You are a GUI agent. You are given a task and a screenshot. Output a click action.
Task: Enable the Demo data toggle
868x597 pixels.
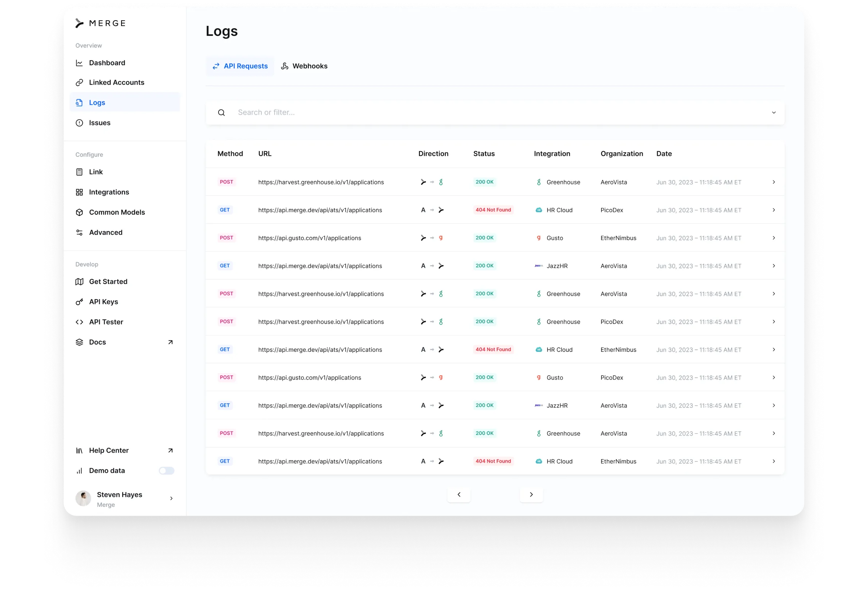point(166,471)
